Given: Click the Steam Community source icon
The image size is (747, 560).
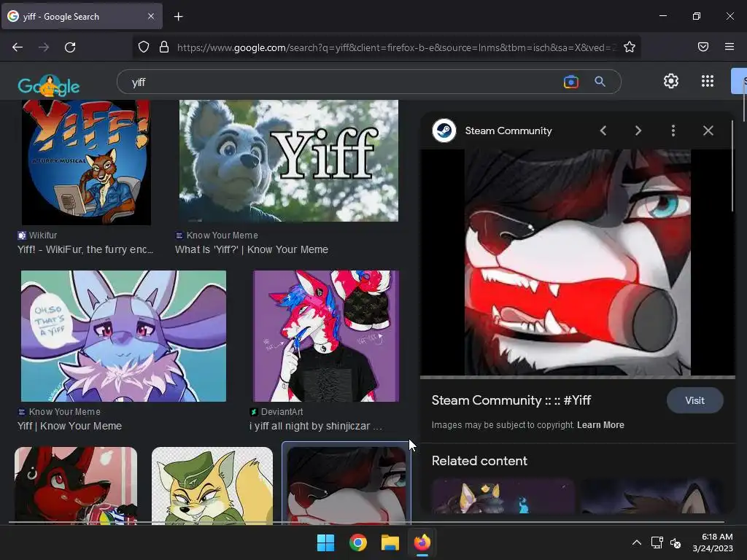Looking at the screenshot, I should coord(444,131).
